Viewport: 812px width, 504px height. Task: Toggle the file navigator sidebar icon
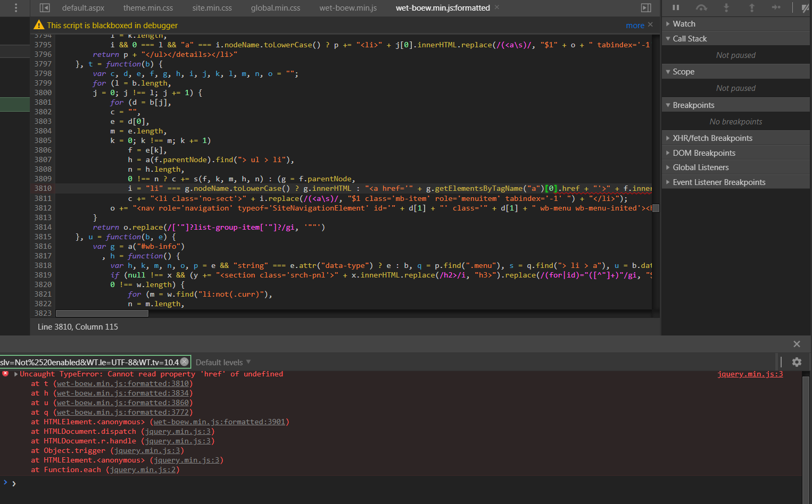pyautogui.click(x=45, y=8)
